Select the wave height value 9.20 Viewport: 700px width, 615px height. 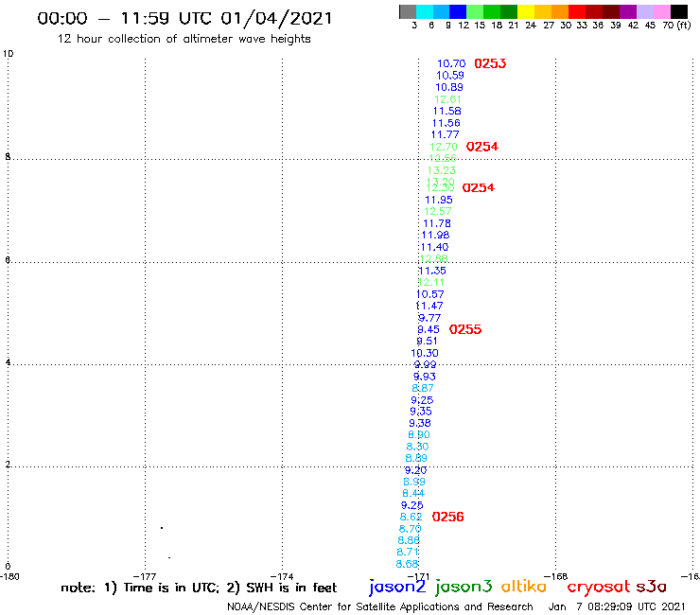[x=415, y=470]
